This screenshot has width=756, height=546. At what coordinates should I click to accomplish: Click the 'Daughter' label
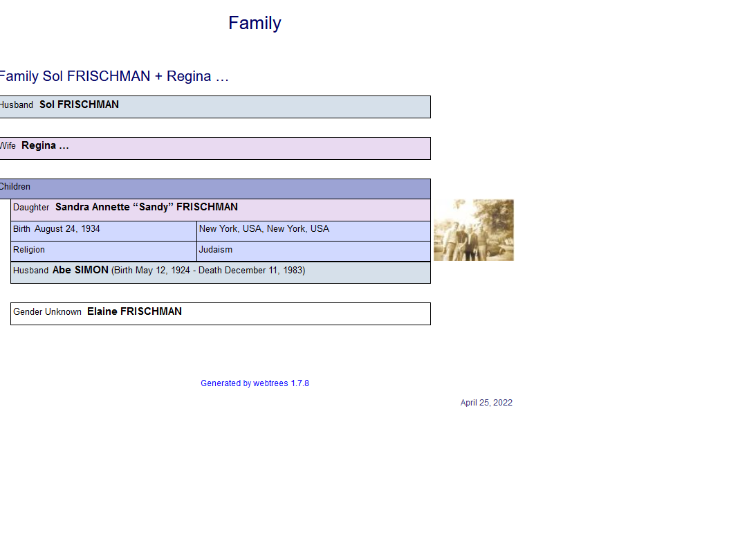pyautogui.click(x=31, y=208)
